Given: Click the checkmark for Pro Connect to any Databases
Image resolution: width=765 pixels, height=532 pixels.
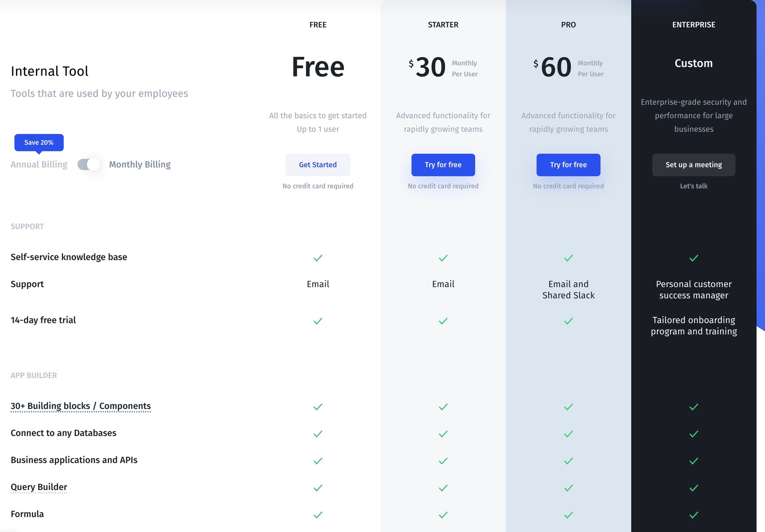Looking at the screenshot, I should point(568,433).
